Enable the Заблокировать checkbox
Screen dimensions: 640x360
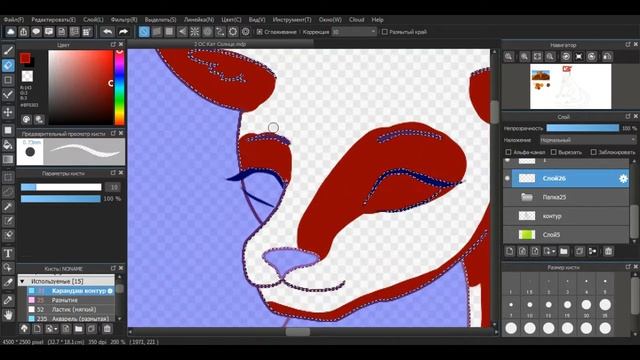tap(593, 152)
